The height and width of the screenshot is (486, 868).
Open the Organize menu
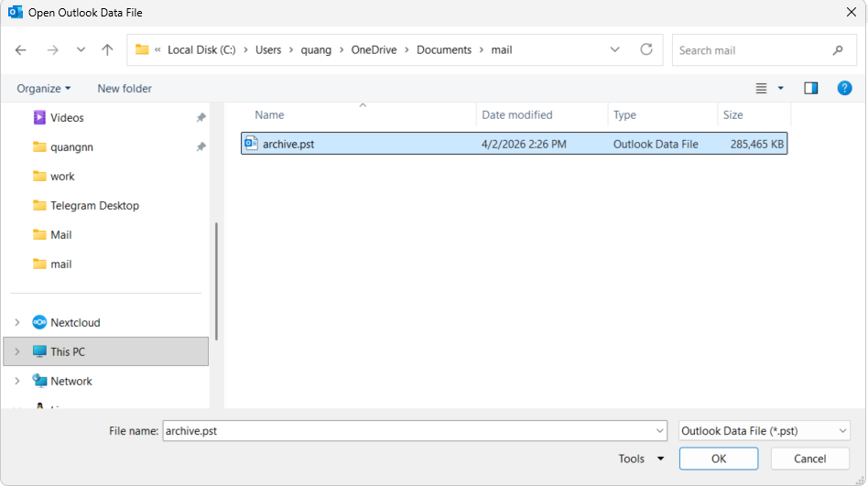click(44, 89)
